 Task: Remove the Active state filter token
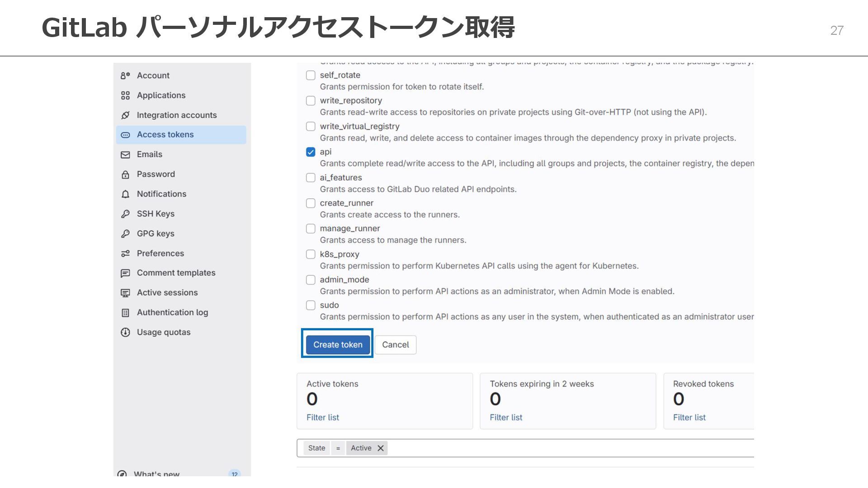(381, 448)
